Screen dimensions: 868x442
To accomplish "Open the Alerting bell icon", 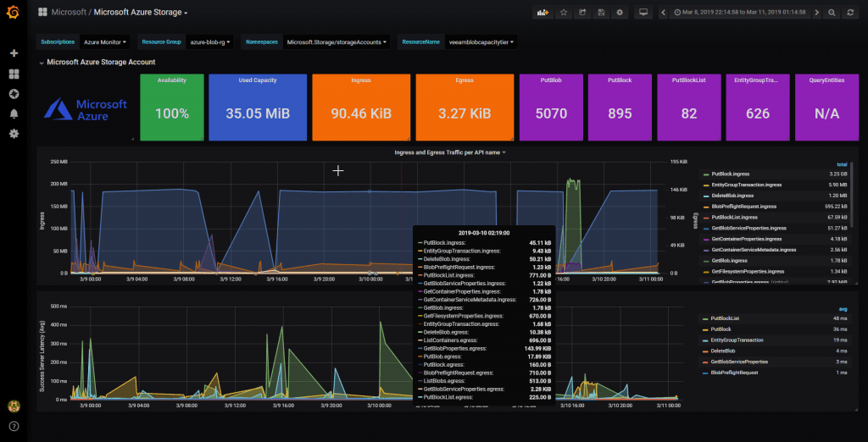I will point(14,114).
